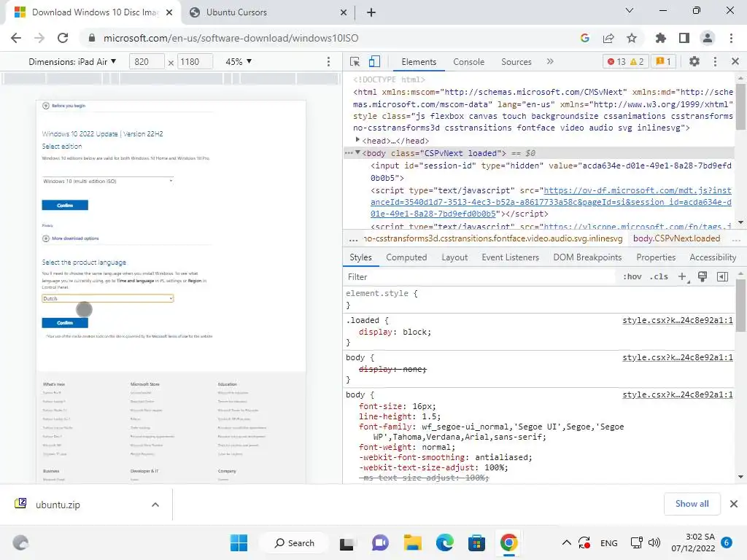Open the Chrome three-dot menu
Image resolution: width=747 pixels, height=560 pixels.
pos(731,38)
